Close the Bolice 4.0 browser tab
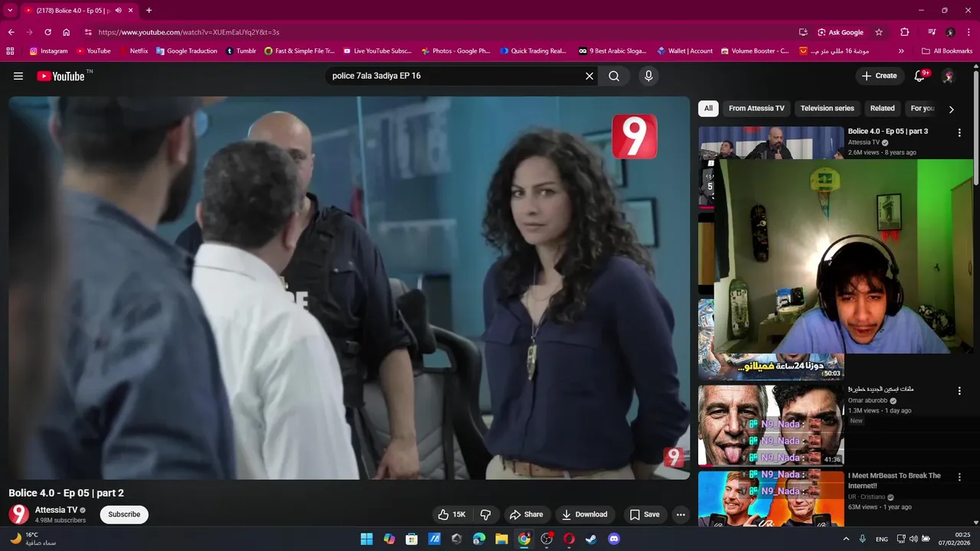980x551 pixels. [x=130, y=11]
